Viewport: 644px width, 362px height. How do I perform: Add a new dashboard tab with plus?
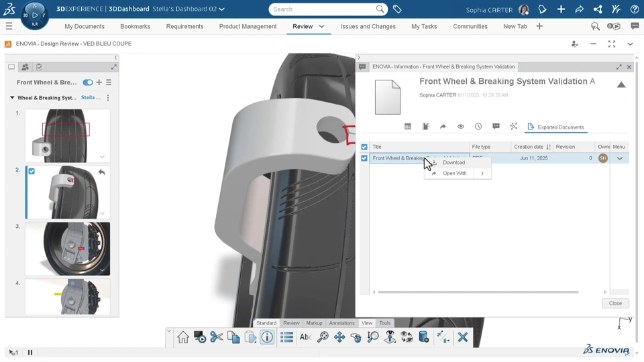[539, 26]
